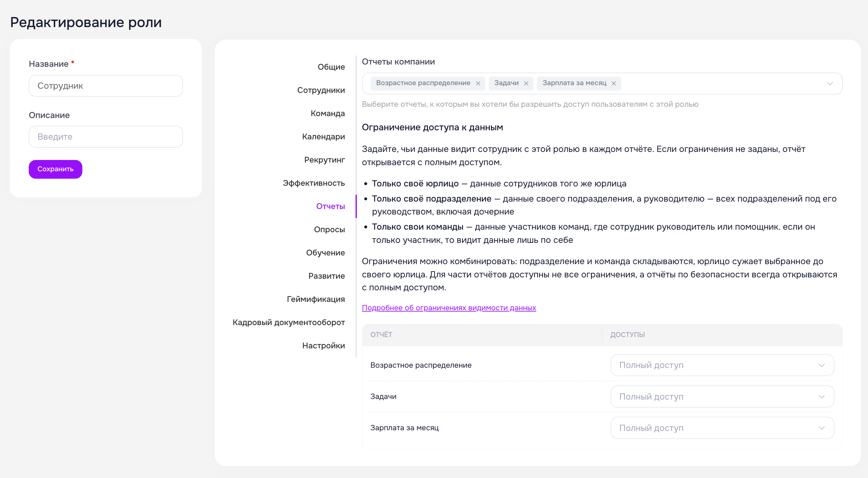
Task: Remove the Зарплата за месяц tag
Action: click(614, 84)
